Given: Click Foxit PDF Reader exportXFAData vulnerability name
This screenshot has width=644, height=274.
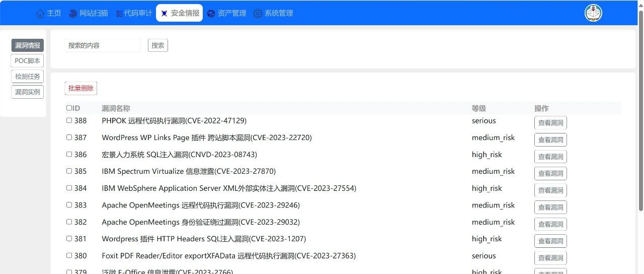Looking at the screenshot, I should click(229, 256).
